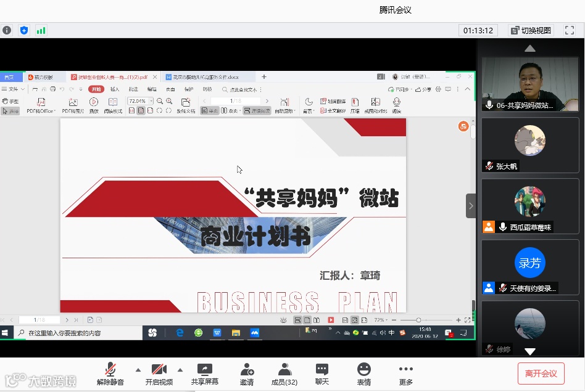Turn on camera with 开启视频

[159, 374]
